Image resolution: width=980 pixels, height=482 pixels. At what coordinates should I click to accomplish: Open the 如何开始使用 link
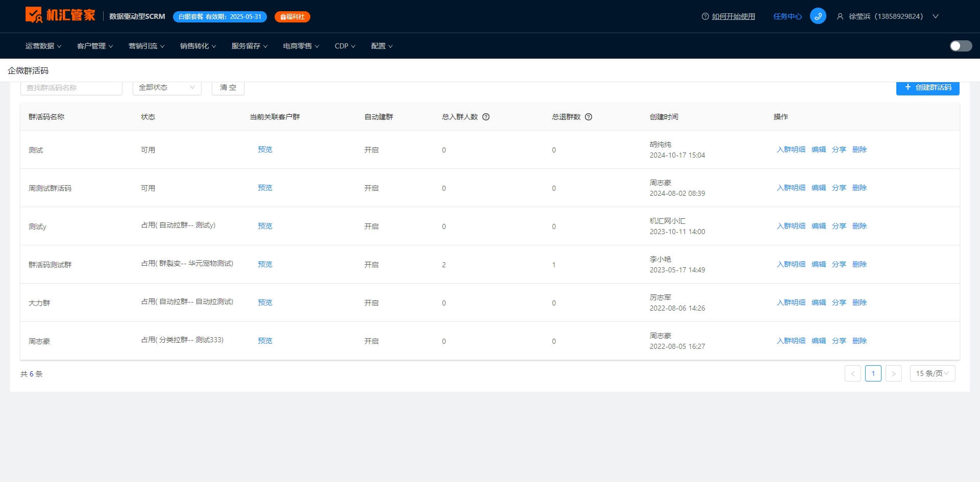click(x=733, y=16)
